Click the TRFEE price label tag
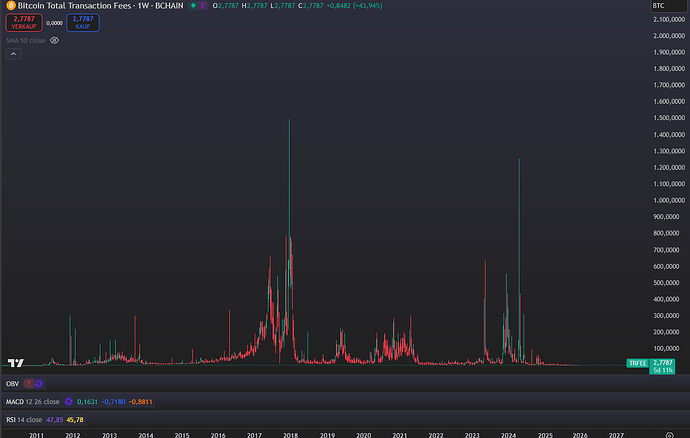Screen dimensions: 690x438 click(637, 363)
